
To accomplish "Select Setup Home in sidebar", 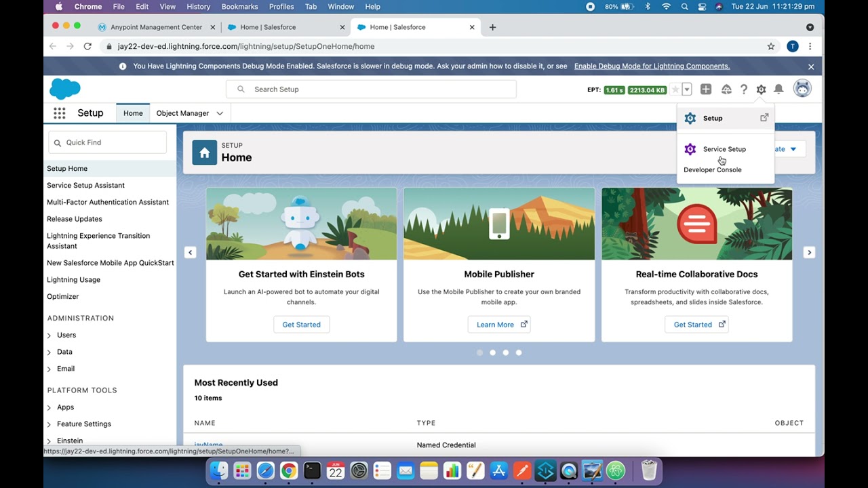I will [110, 168].
